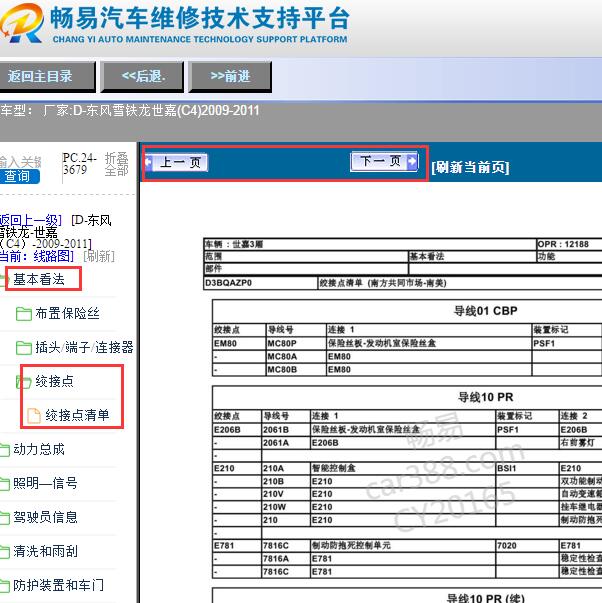Expand the 基本看法 tree node

click(x=39, y=279)
